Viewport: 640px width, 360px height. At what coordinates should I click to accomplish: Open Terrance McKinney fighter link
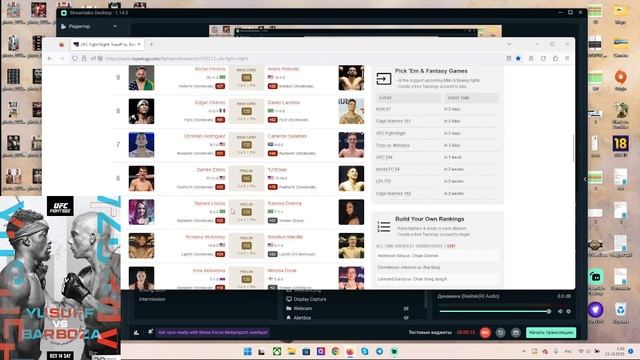coord(205,237)
